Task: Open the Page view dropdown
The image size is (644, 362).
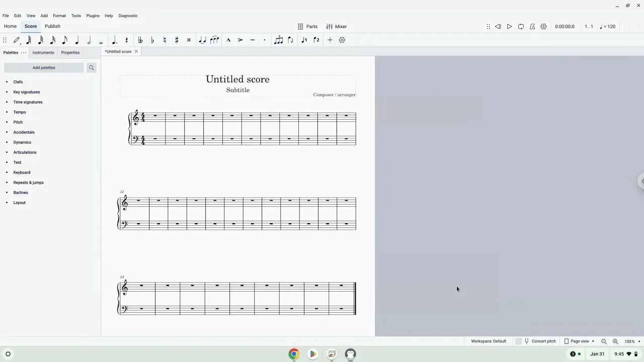Action: [x=579, y=341]
